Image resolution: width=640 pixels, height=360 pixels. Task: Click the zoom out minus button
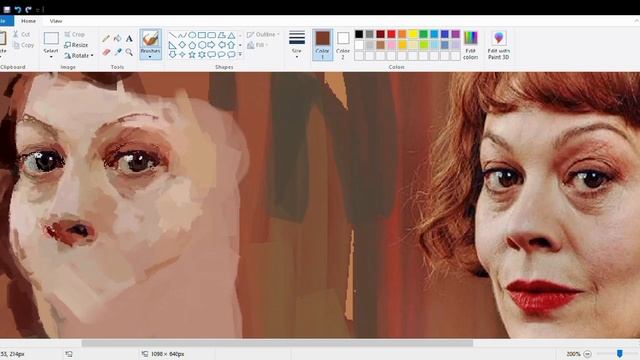point(587,354)
